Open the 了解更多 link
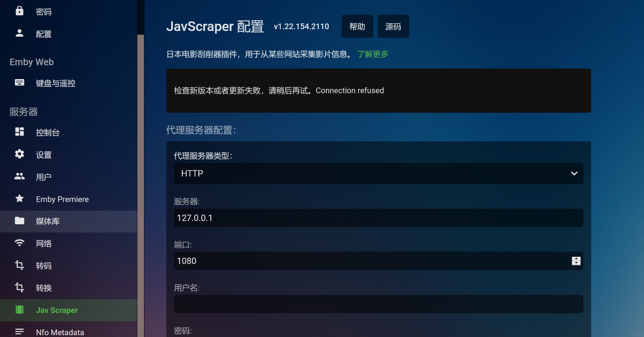 coord(372,54)
